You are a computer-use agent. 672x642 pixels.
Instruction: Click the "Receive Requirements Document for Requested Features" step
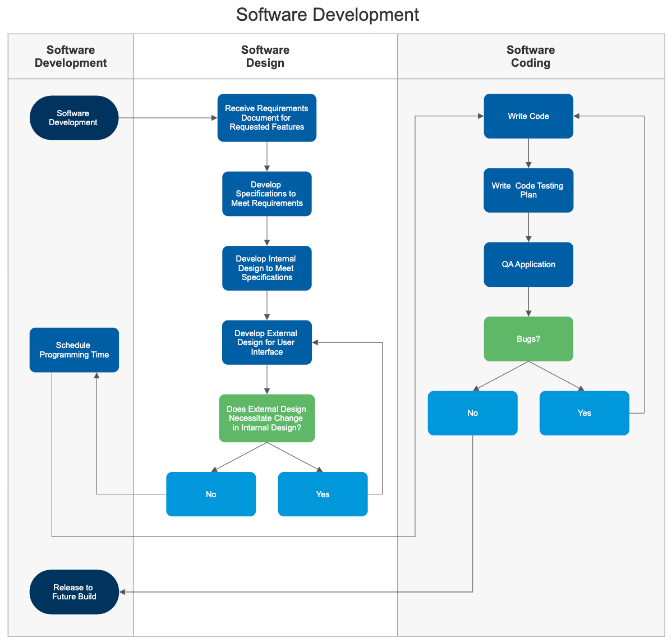(266, 117)
